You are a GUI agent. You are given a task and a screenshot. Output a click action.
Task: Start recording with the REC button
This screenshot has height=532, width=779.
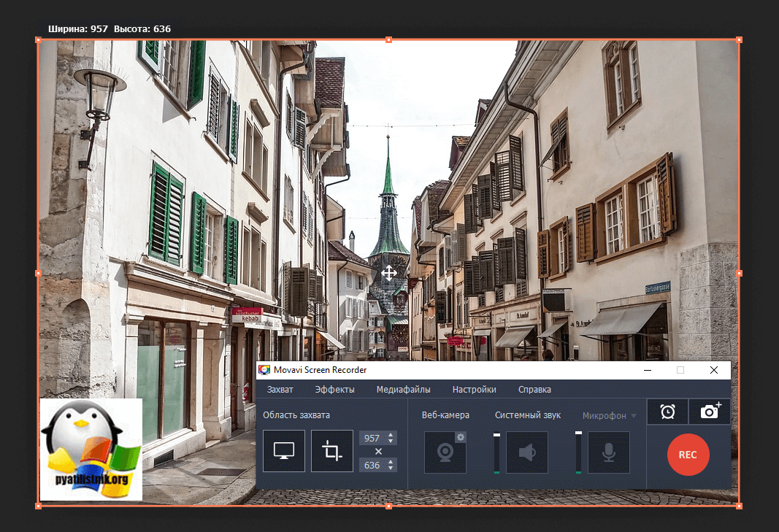(x=687, y=454)
